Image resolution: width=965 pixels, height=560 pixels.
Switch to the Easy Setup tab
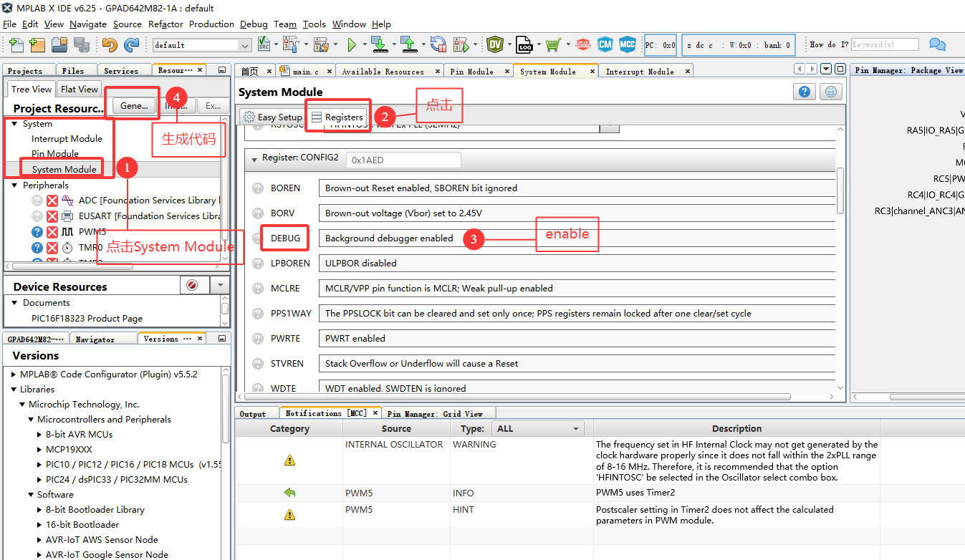[273, 117]
